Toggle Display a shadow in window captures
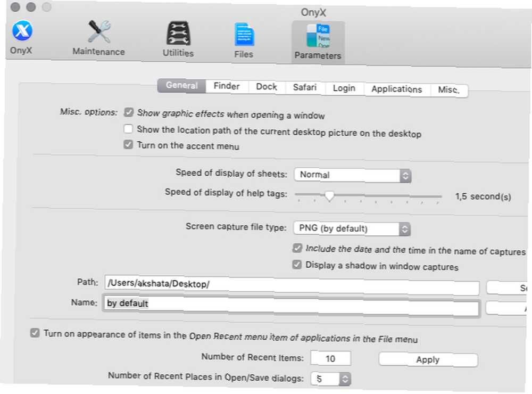532x394 pixels. pyautogui.click(x=297, y=264)
